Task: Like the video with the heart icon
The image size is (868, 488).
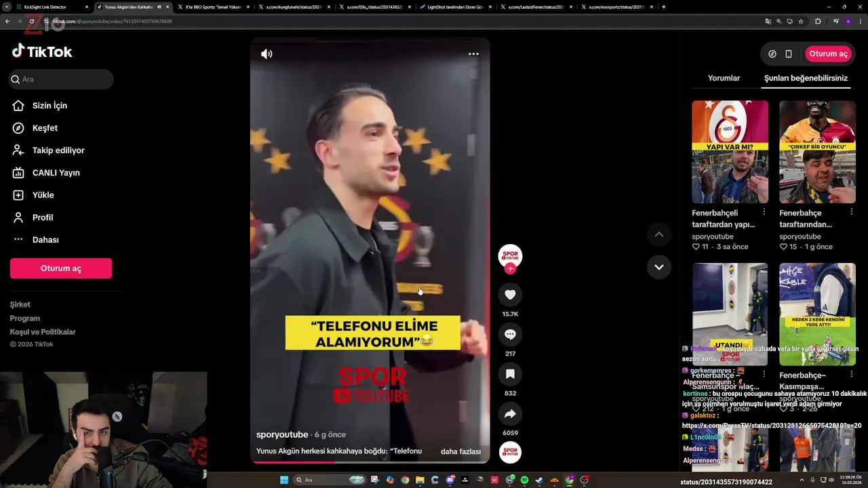Action: pos(510,294)
